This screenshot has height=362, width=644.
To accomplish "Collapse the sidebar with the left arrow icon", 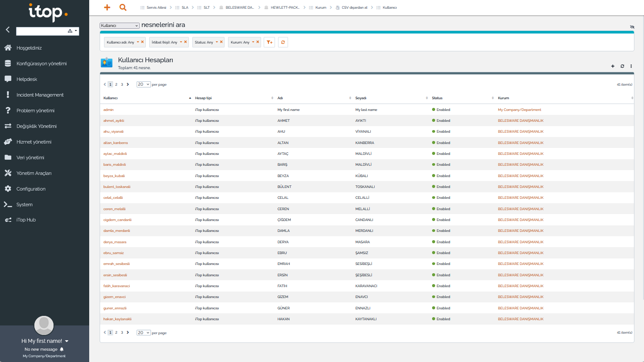I will click(x=7, y=30).
